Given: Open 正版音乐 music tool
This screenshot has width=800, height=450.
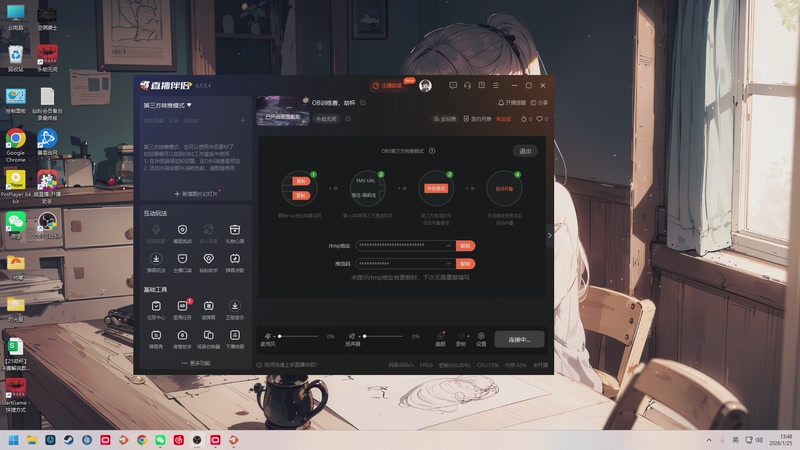Looking at the screenshot, I should 235,309.
